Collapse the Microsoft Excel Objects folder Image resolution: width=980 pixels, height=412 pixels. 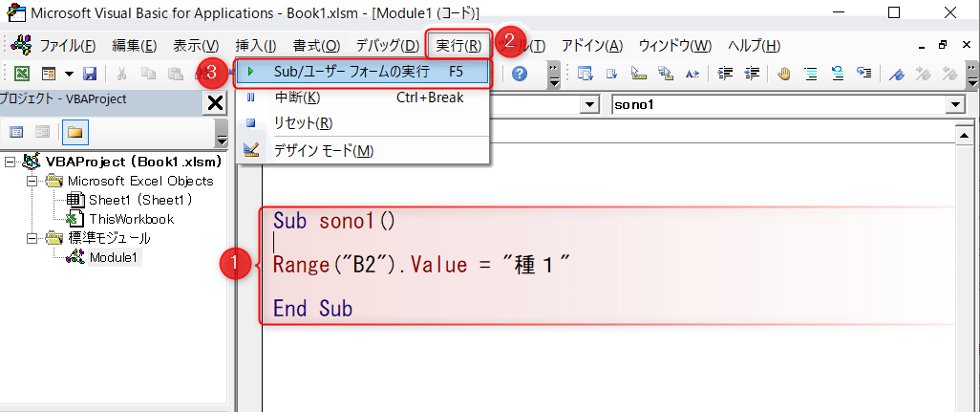pos(32,182)
